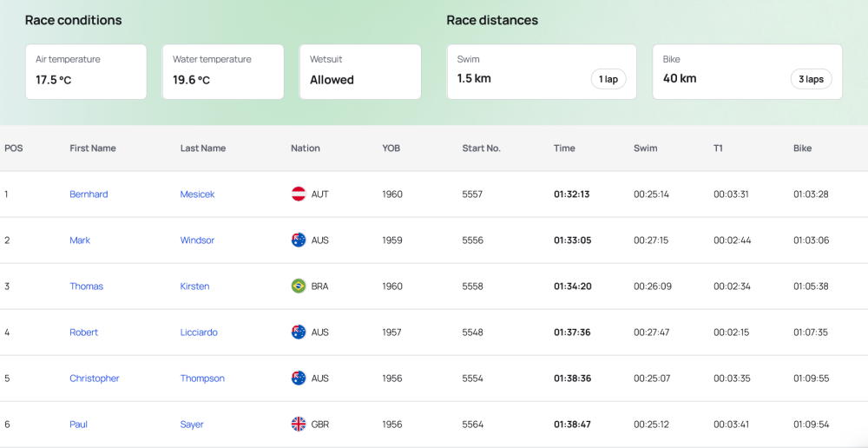Viewport: 868px width, 448px height.
Task: Click the YOB column header
Action: (x=391, y=148)
